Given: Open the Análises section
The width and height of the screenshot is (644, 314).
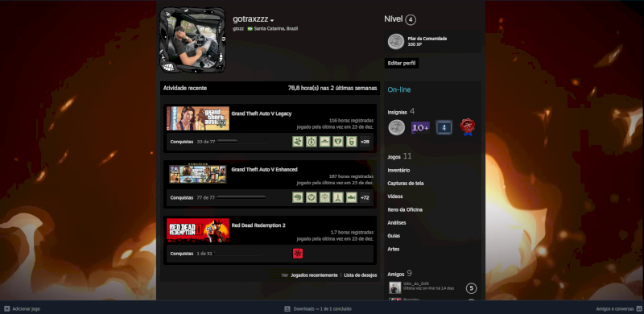Looking at the screenshot, I should [397, 223].
